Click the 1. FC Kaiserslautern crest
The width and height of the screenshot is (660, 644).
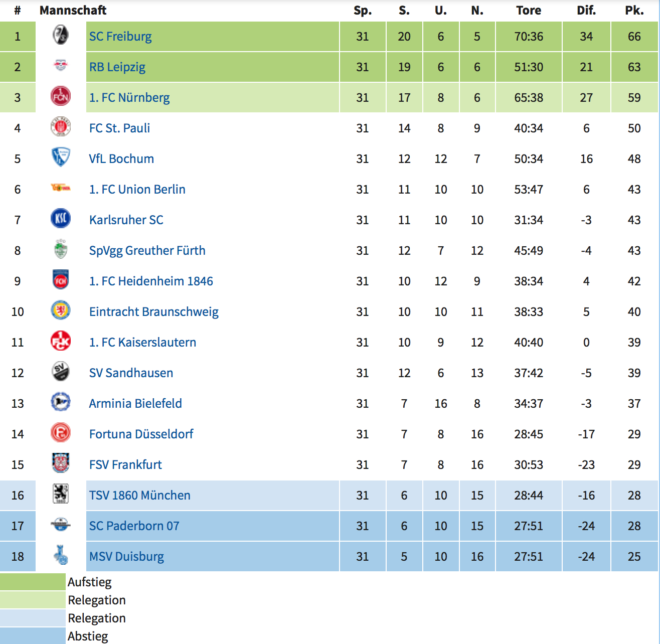[61, 341]
